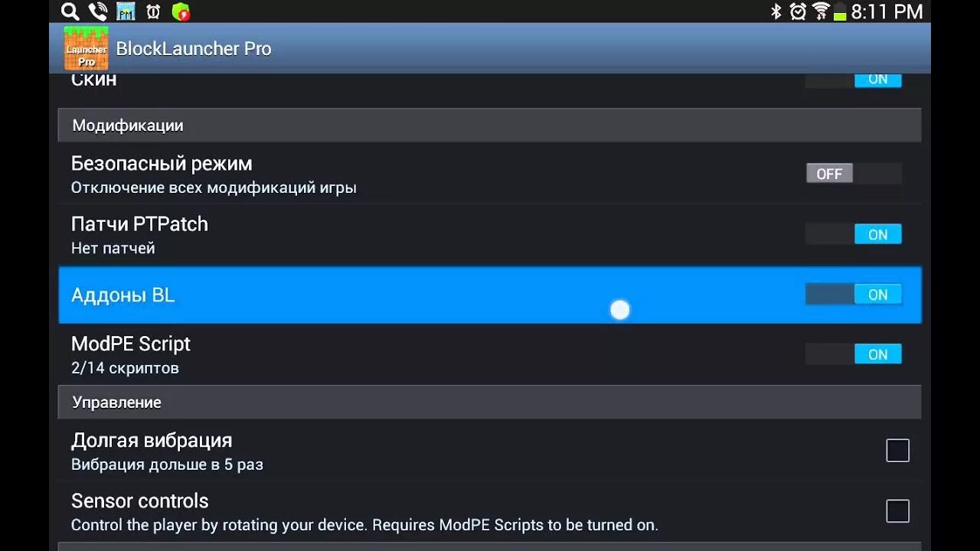Screen dimensions: 980x551
Task: Disable the ModPE Script toggle
Action: click(854, 354)
